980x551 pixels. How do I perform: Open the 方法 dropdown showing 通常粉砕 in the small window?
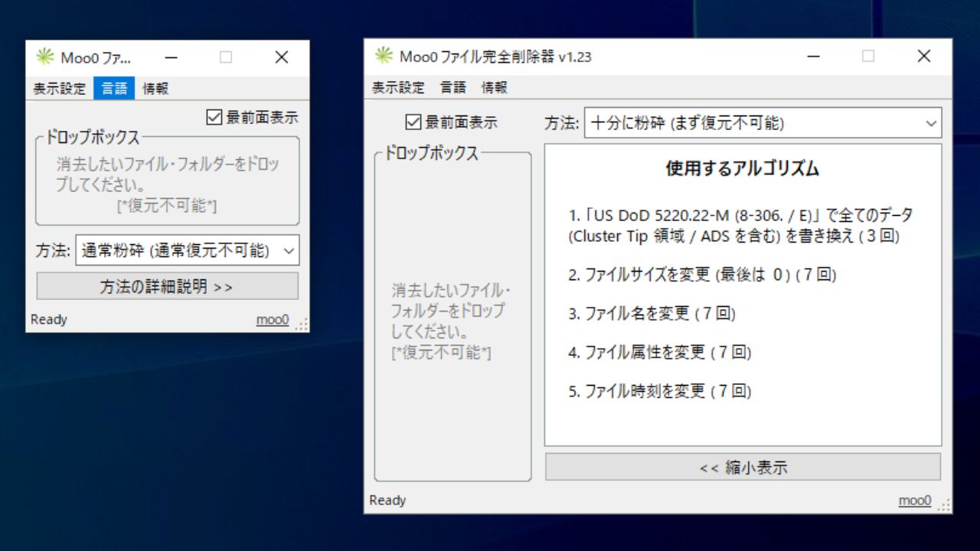click(x=188, y=250)
